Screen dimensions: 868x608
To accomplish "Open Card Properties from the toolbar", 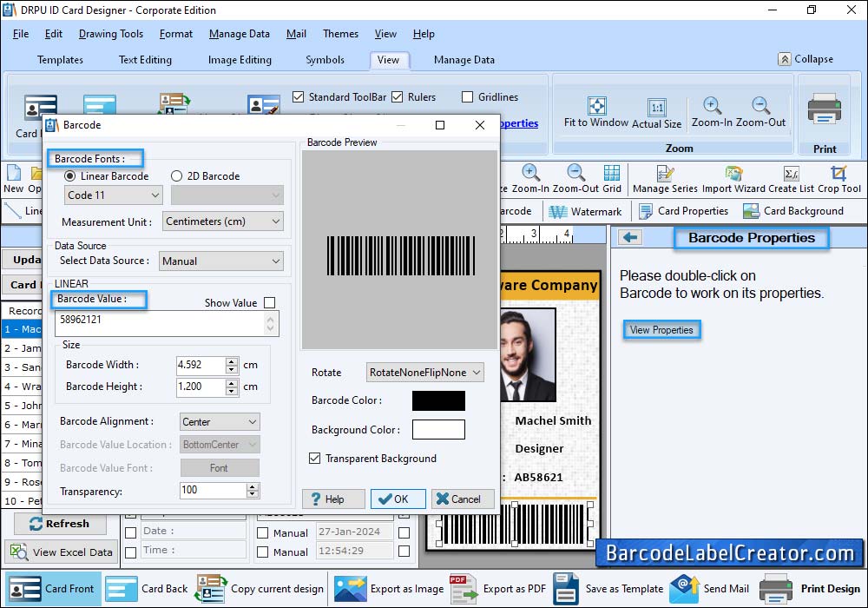I will (x=683, y=211).
